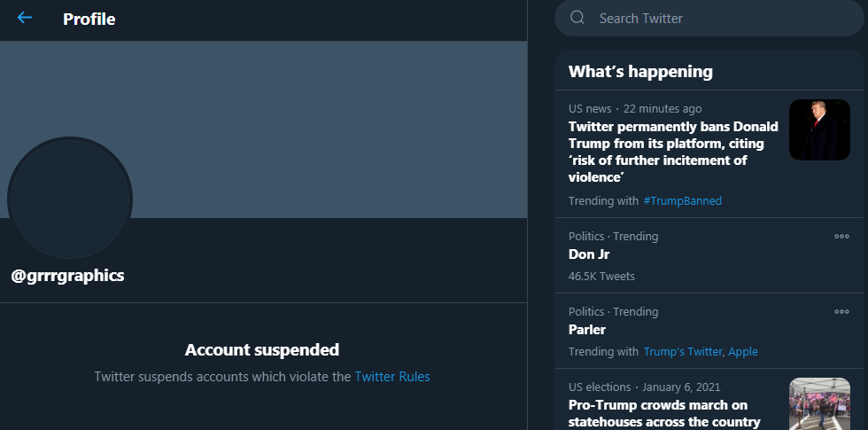Select the @grrrgraphics profile handle
Screen dimensions: 868x430
coord(67,276)
